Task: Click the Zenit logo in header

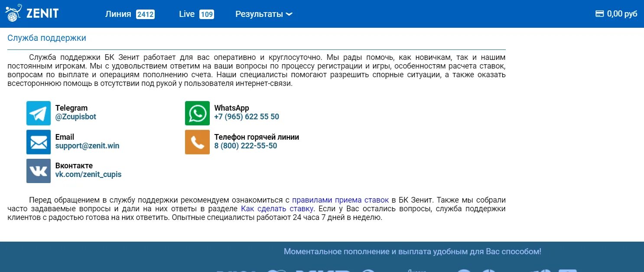Action: (32, 13)
